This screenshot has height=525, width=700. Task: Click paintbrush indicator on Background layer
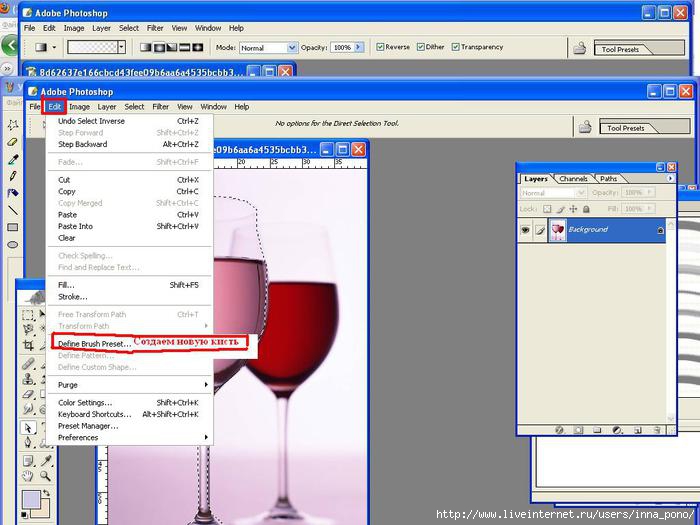pyautogui.click(x=540, y=230)
